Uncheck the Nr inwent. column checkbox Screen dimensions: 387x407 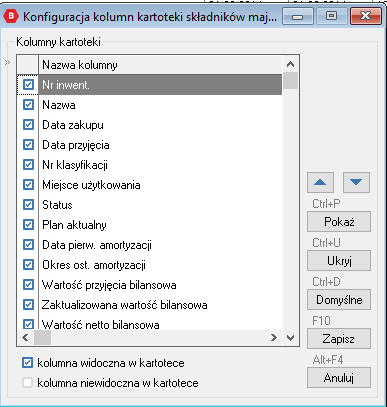(x=28, y=85)
